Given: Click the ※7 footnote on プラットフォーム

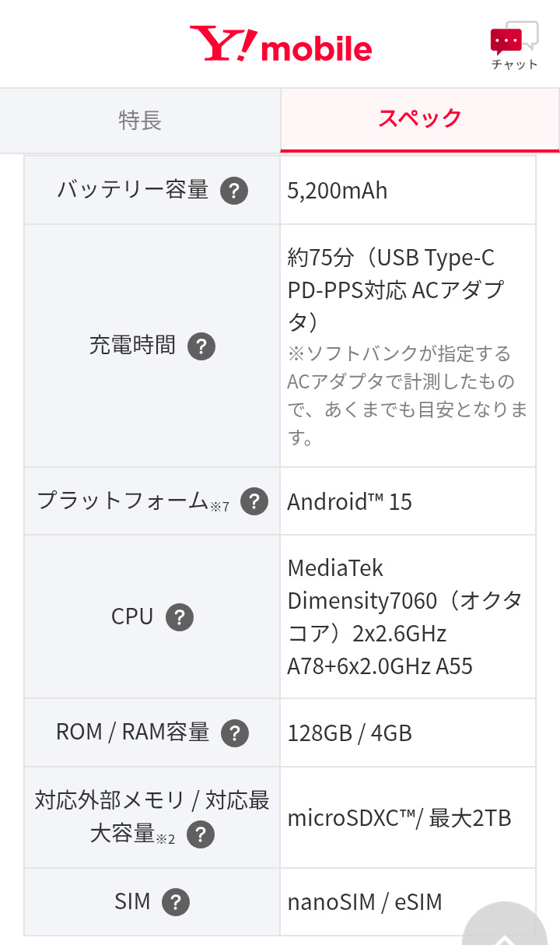Looking at the screenshot, I should pyautogui.click(x=220, y=507).
